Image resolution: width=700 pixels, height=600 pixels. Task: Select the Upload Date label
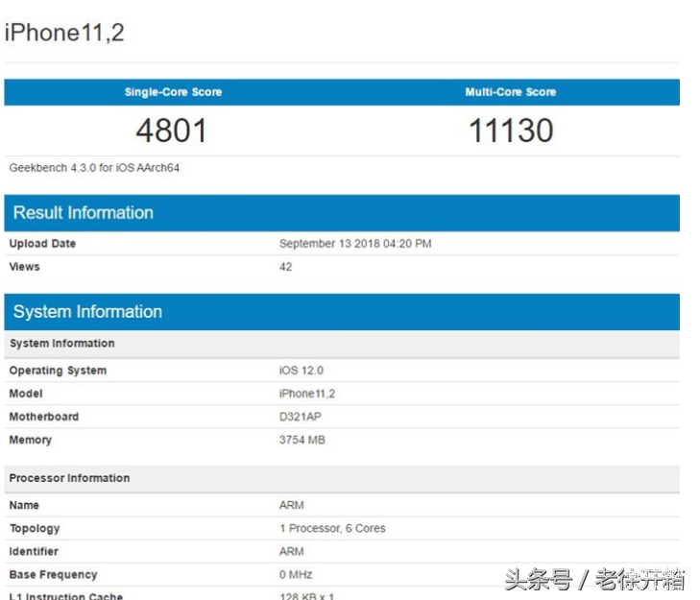[x=42, y=243]
